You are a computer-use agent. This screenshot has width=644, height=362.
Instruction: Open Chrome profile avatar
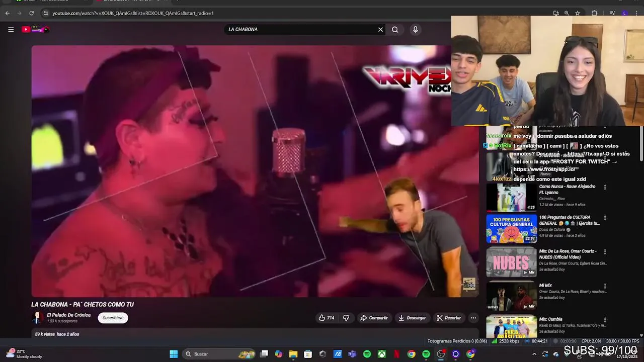tap(625, 13)
